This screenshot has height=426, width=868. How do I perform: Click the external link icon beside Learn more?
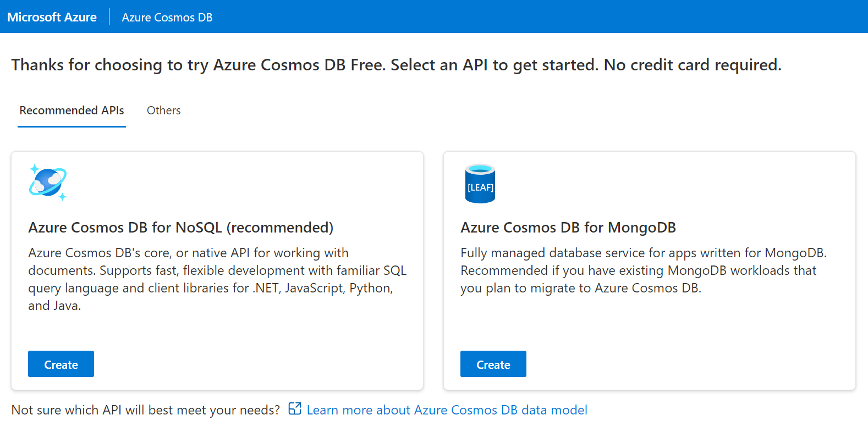point(295,408)
